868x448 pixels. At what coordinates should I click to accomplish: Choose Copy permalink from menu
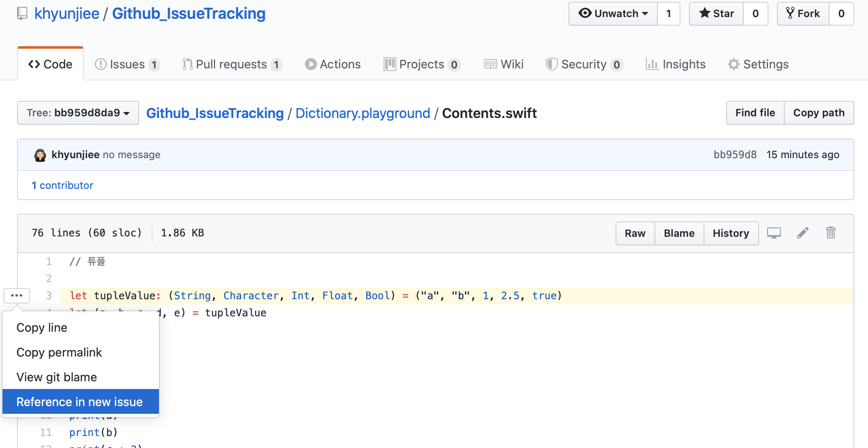point(59,352)
